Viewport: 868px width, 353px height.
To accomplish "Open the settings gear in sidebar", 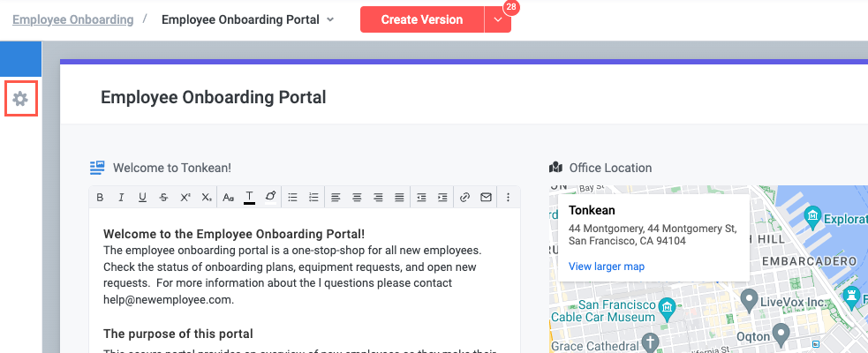I will click(20, 99).
